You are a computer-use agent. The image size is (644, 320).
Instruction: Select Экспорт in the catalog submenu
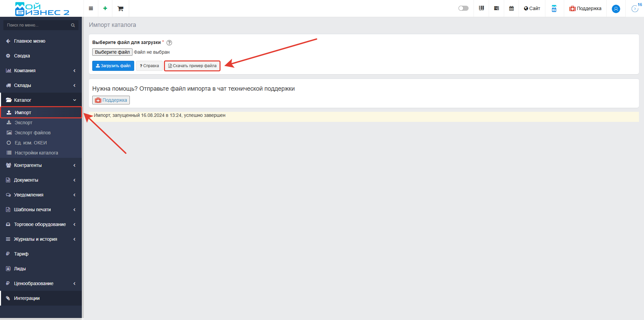(x=23, y=123)
